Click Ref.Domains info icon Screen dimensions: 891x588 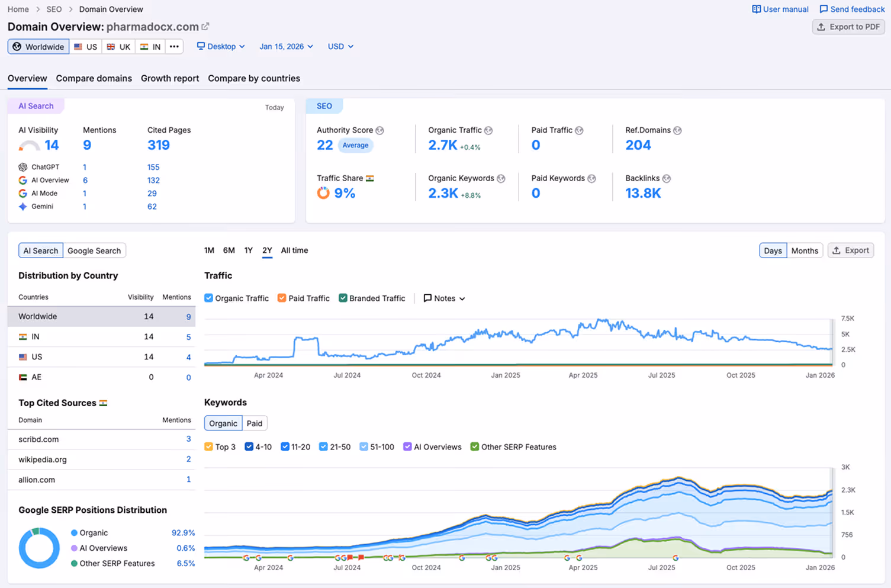[x=677, y=130]
